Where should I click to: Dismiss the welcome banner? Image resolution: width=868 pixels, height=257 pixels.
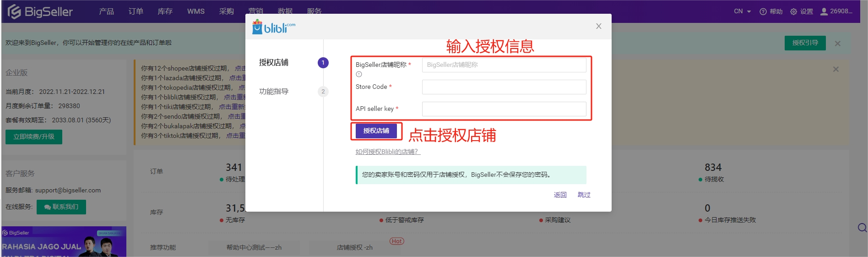[837, 44]
